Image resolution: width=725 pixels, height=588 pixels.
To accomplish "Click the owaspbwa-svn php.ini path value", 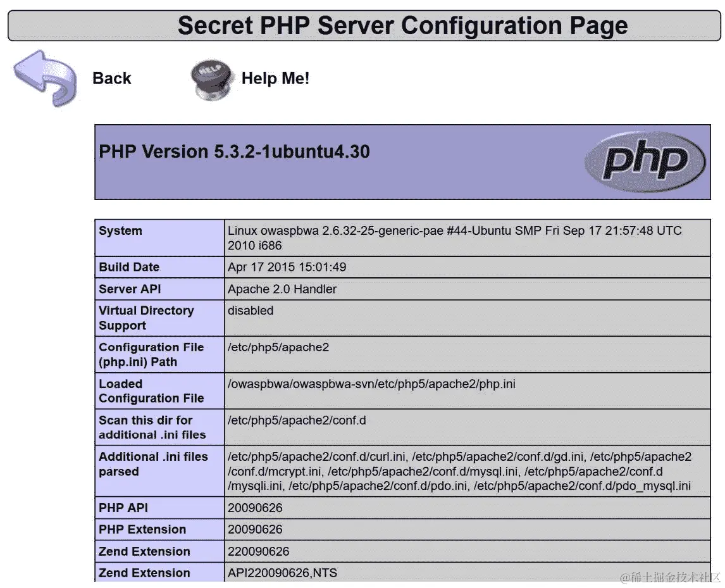I will pos(371,384).
